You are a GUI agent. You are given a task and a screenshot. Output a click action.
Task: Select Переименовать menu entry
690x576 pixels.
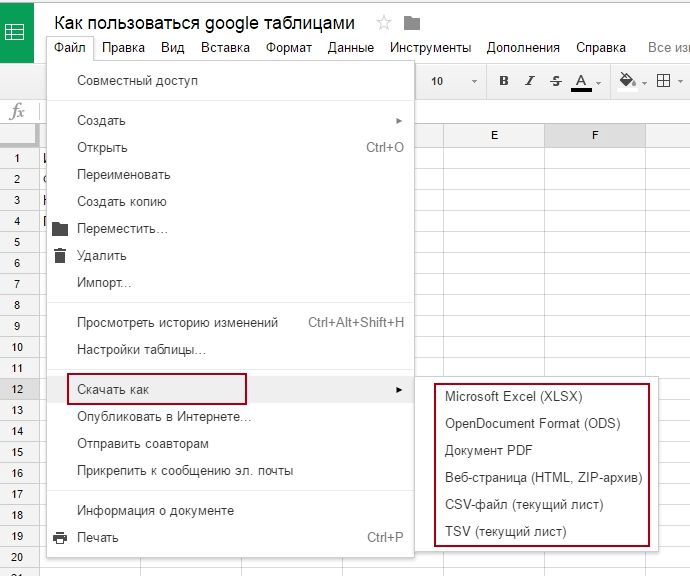[231, 174]
